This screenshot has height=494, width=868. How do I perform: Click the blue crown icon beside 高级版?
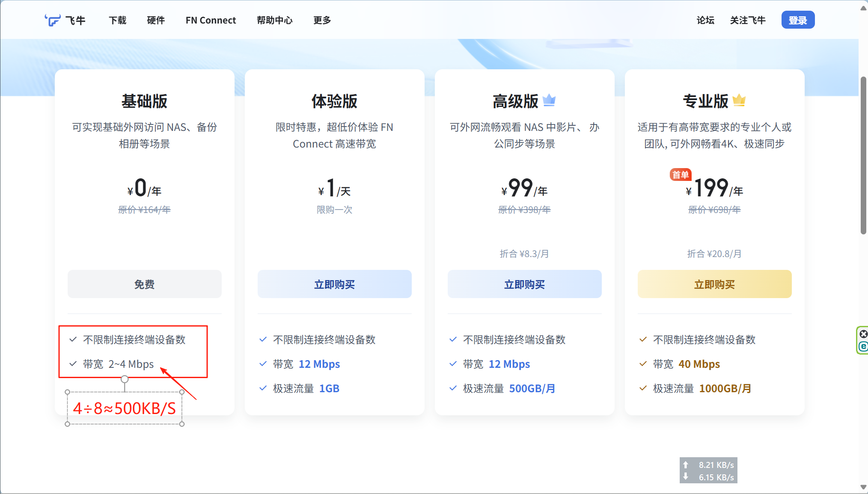pyautogui.click(x=549, y=100)
